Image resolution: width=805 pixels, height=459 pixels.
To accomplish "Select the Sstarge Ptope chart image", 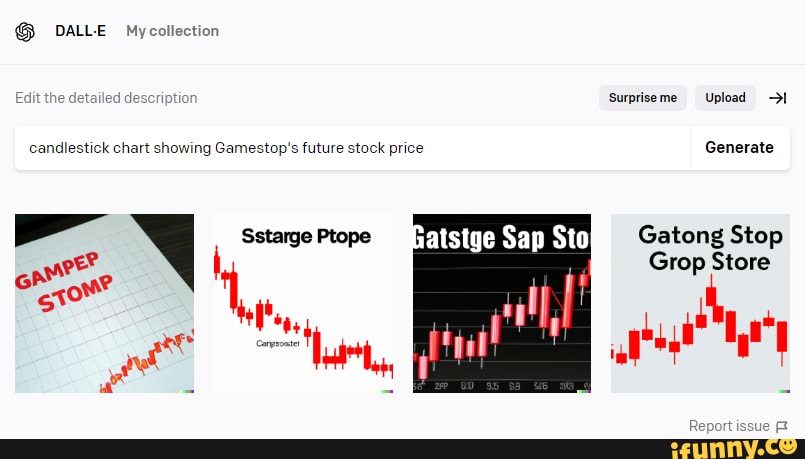I will [x=303, y=303].
